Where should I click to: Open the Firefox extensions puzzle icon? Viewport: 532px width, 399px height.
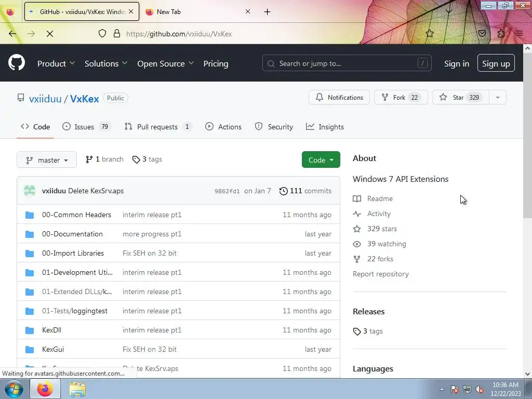click(x=501, y=33)
